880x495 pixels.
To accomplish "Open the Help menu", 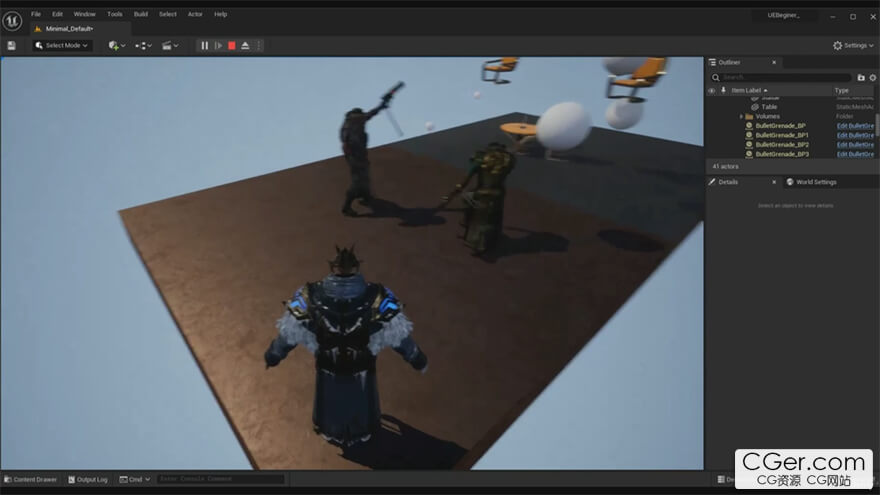I will pyautogui.click(x=221, y=14).
